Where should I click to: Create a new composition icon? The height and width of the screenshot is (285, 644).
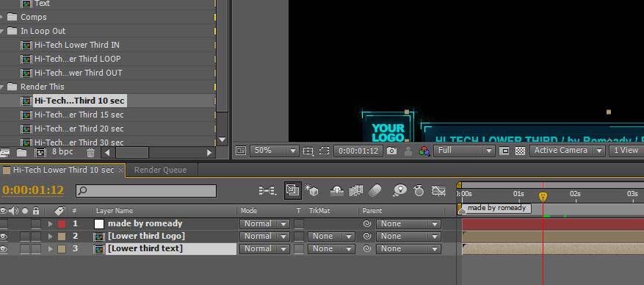click(40, 153)
